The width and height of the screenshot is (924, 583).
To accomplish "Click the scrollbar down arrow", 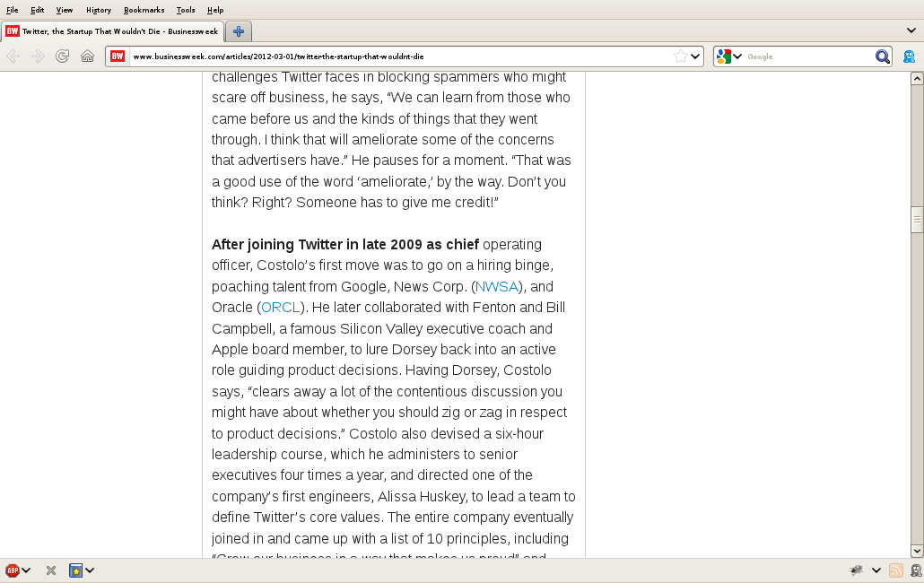I will click(x=917, y=552).
